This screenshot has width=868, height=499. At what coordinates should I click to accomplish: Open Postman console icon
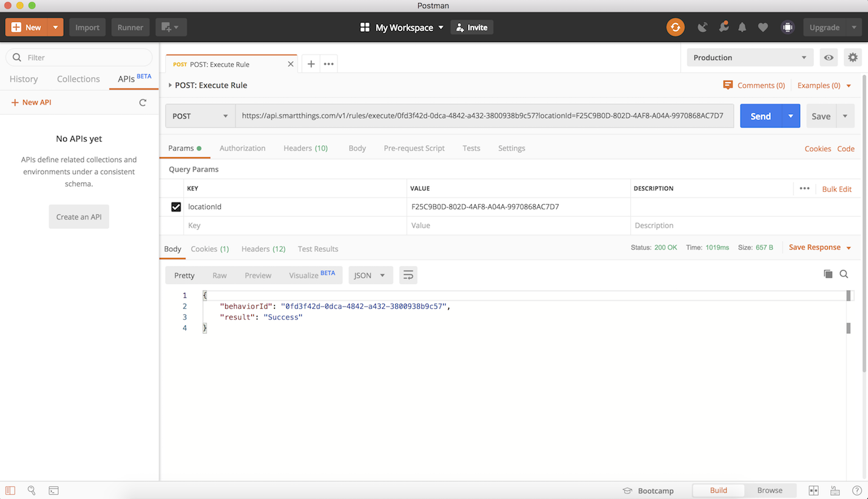pos(53,491)
